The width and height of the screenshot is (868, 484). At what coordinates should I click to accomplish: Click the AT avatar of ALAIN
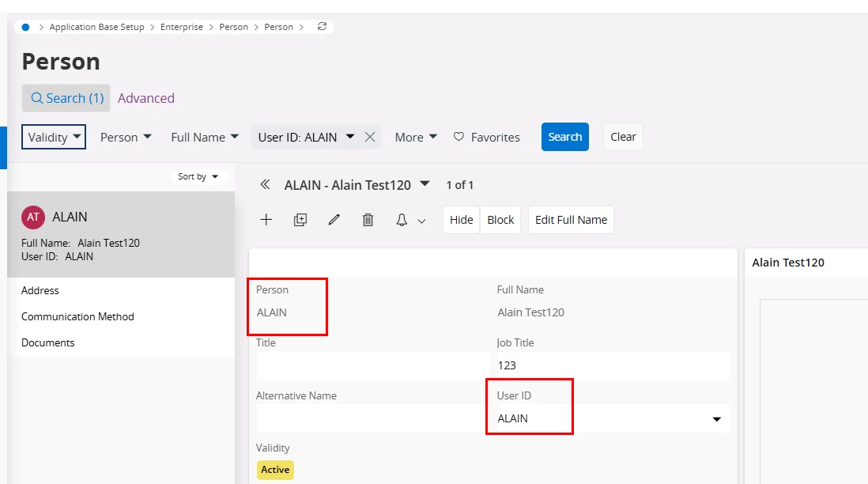coord(33,217)
